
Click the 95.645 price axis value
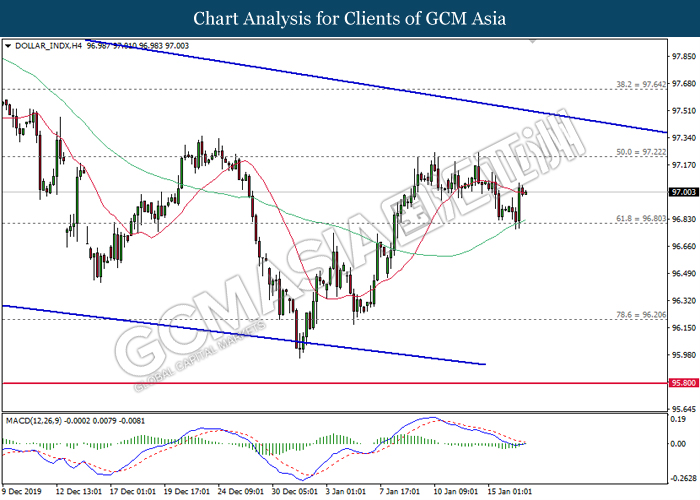coord(683,409)
